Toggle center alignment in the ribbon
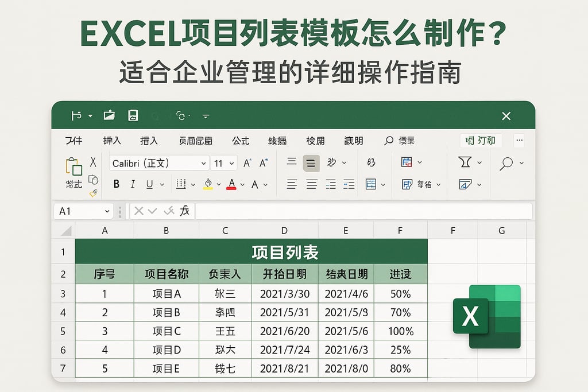The width and height of the screenshot is (588, 392). pyautogui.click(x=311, y=184)
